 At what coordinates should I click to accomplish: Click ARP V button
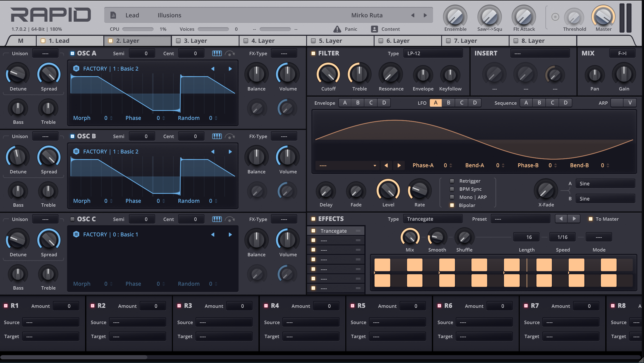(630, 103)
